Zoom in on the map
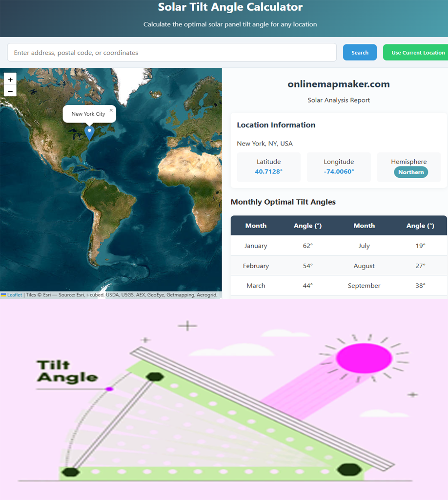 pos(10,80)
